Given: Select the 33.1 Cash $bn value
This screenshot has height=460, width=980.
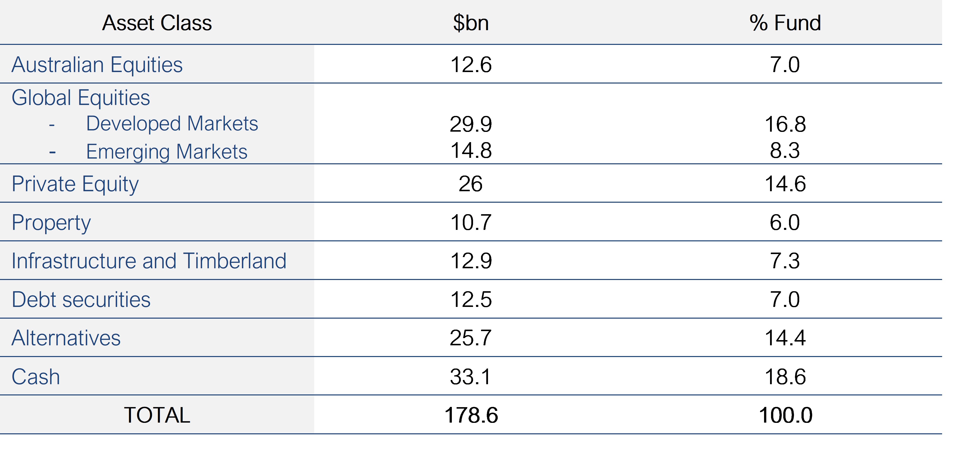Looking at the screenshot, I should coord(471,377).
